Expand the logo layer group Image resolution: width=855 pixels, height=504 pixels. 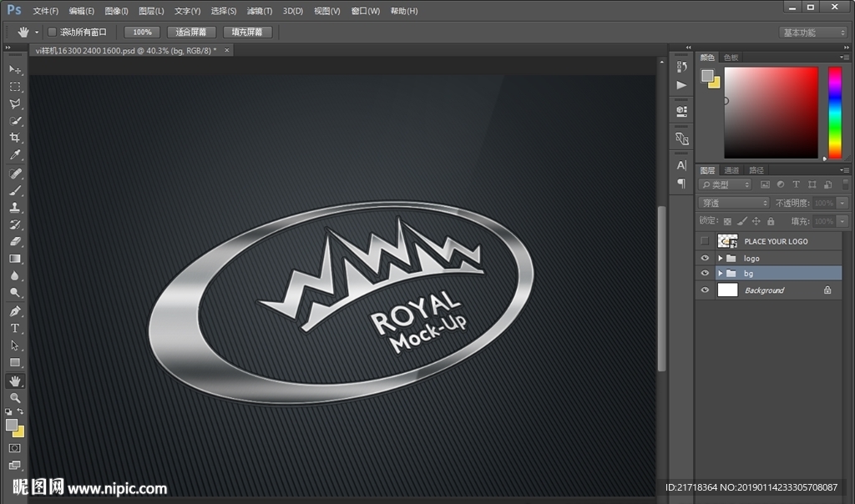[720, 259]
